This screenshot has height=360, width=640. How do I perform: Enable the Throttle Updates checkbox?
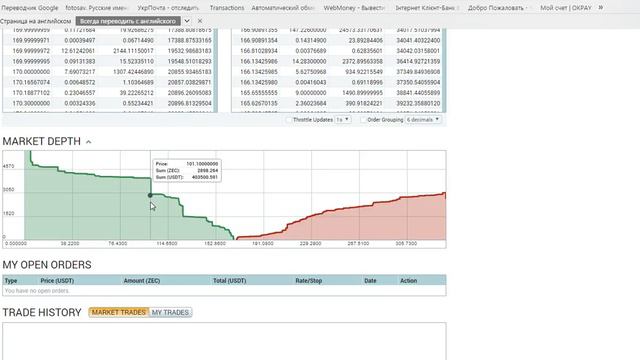coord(289,120)
